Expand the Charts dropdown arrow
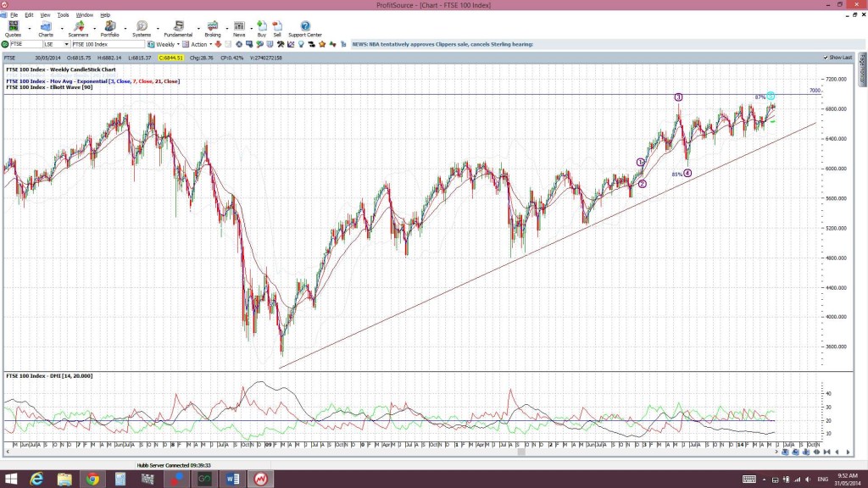Image resolution: width=868 pixels, height=488 pixels. [61, 29]
